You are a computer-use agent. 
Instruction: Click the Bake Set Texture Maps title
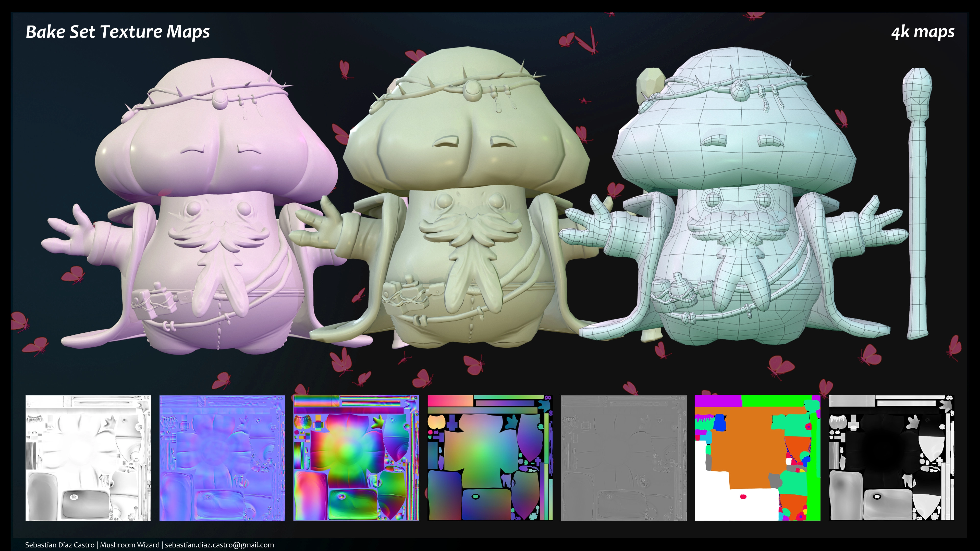coord(118,32)
